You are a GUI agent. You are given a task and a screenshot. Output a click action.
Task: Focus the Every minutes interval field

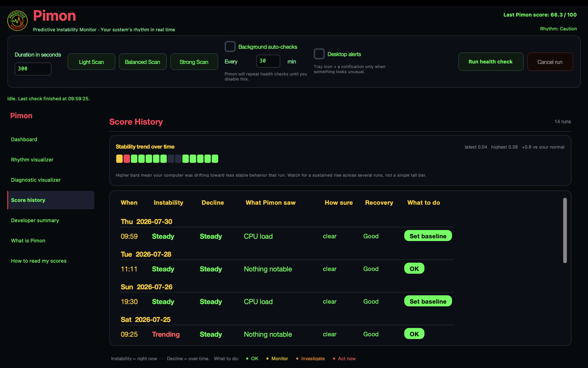[268, 61]
